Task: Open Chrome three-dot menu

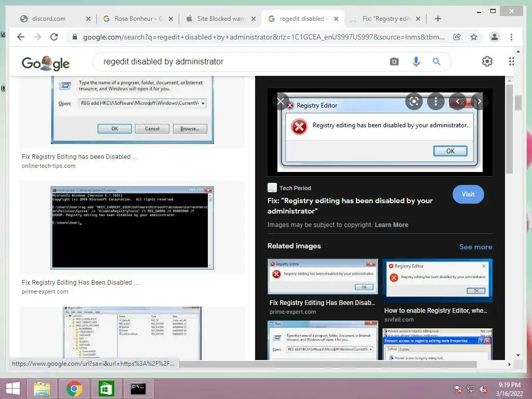Action: pyautogui.click(x=511, y=37)
